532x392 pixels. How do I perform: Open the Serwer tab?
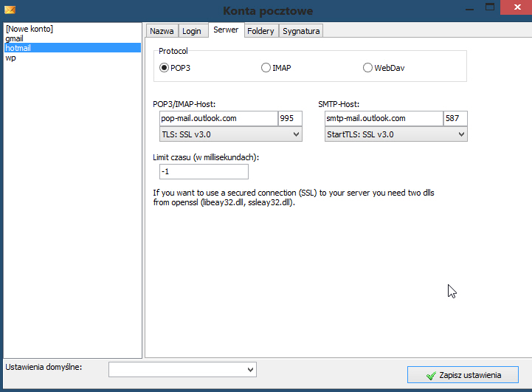coord(226,30)
